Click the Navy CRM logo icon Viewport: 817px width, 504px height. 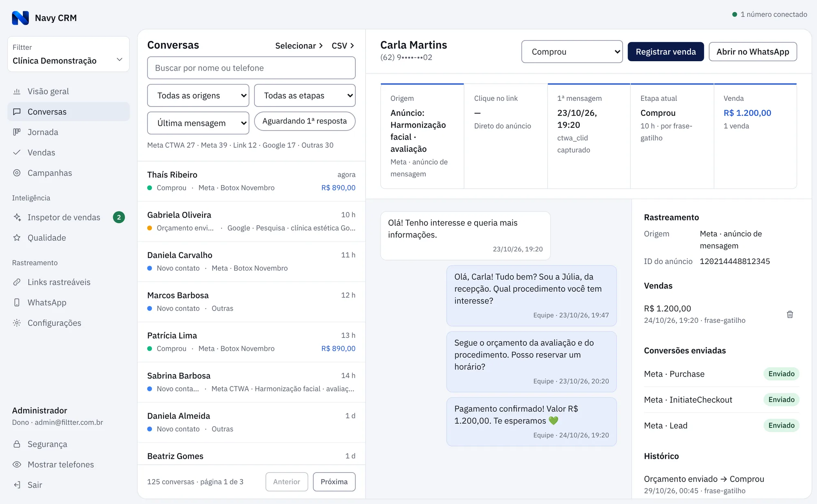20,18
